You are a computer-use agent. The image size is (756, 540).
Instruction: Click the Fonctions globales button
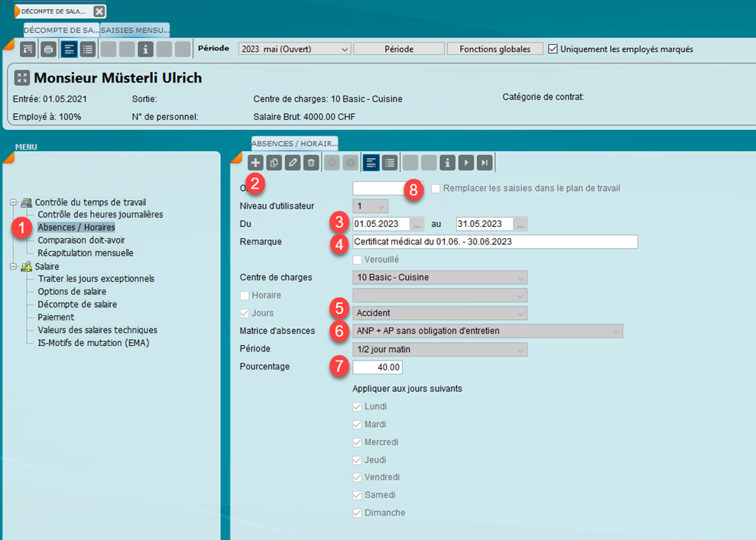[x=495, y=49]
